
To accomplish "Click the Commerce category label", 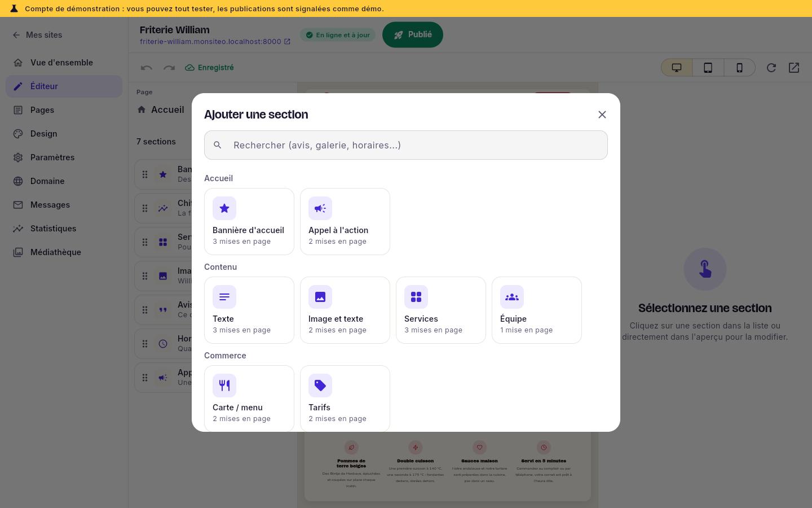I will (x=225, y=356).
